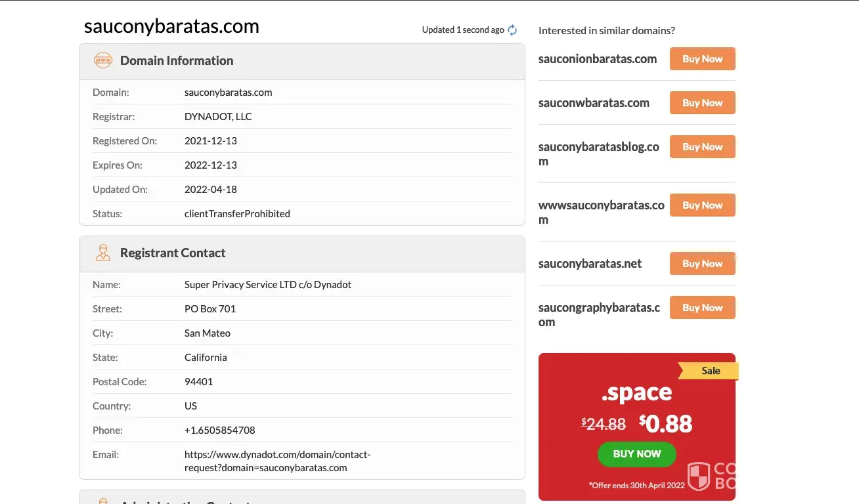Click the crossed-out $24.88 price
859x504 pixels.
[604, 425]
